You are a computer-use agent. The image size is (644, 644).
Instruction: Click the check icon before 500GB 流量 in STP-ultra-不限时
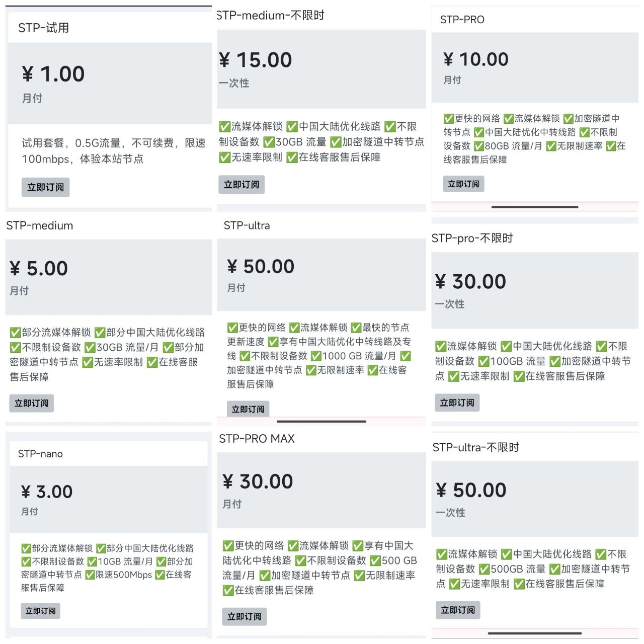tap(484, 570)
